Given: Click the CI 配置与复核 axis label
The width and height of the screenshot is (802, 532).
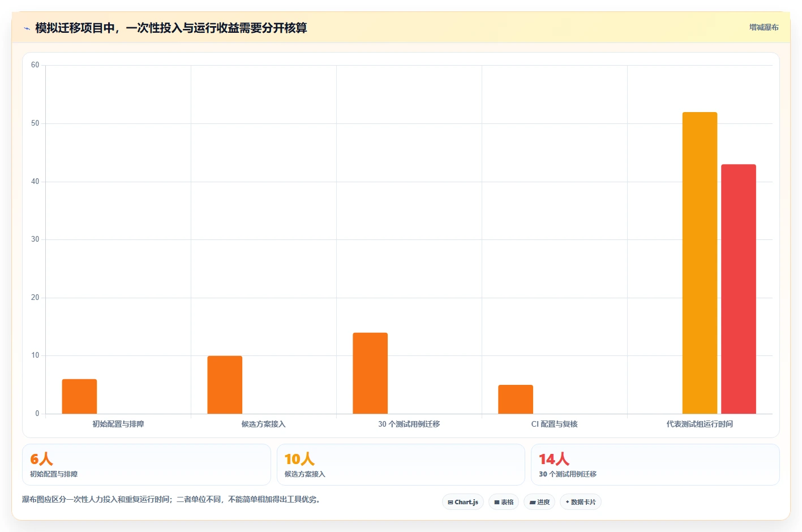Looking at the screenshot, I should coord(555,424).
